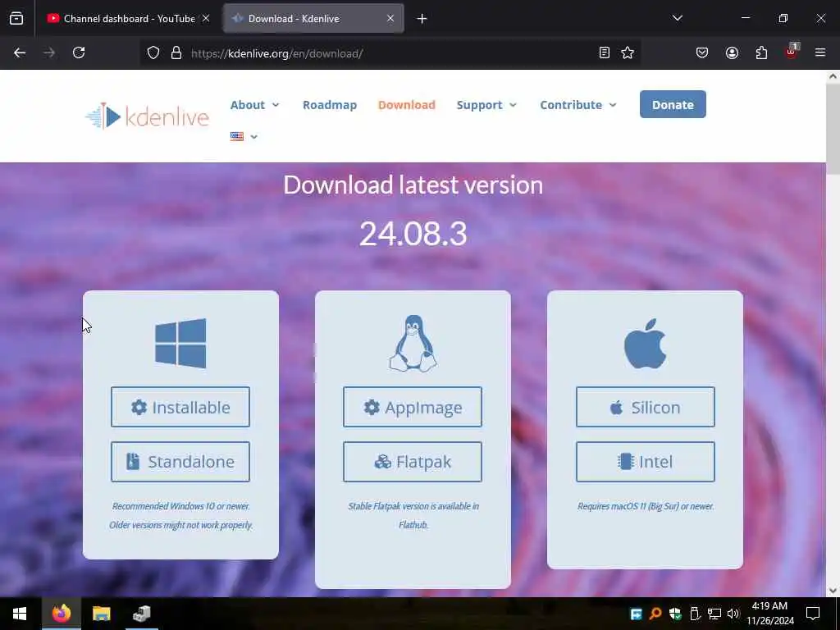Click the Apple logo on macOS card
Viewport: 840px width, 630px height.
pos(645,344)
